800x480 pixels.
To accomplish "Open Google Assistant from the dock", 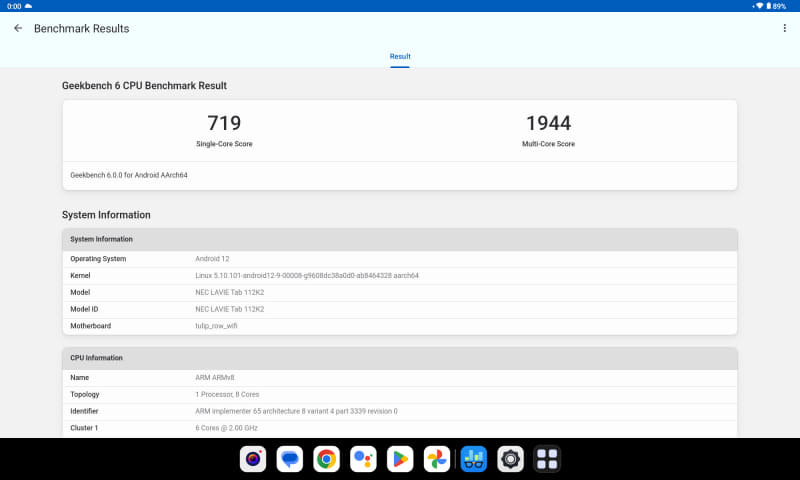I will (x=363, y=459).
